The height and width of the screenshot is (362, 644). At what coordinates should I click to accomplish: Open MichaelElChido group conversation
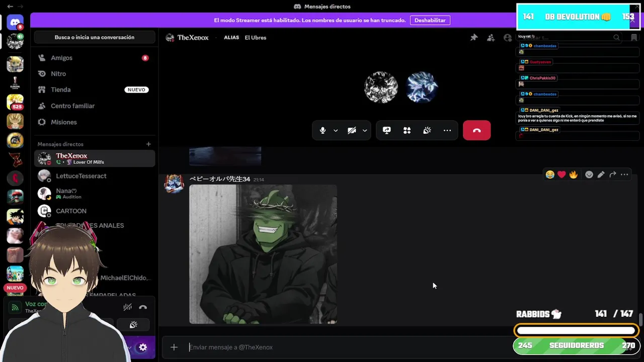[126, 278]
